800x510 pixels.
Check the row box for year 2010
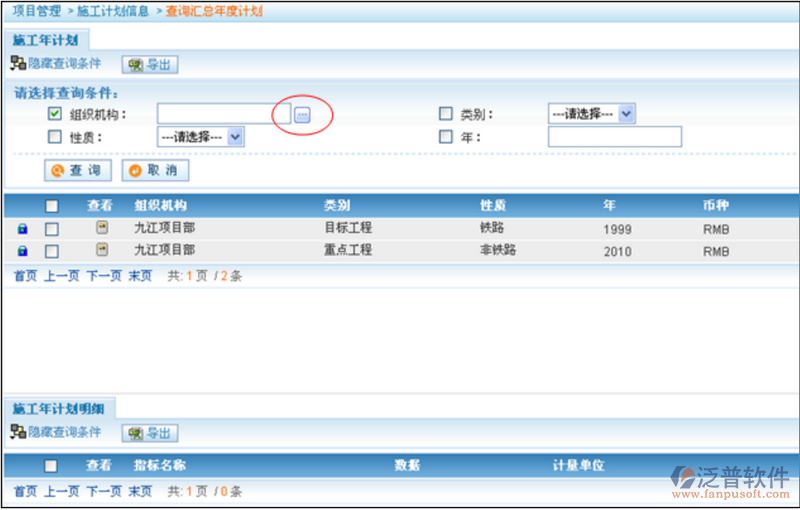click(52, 251)
